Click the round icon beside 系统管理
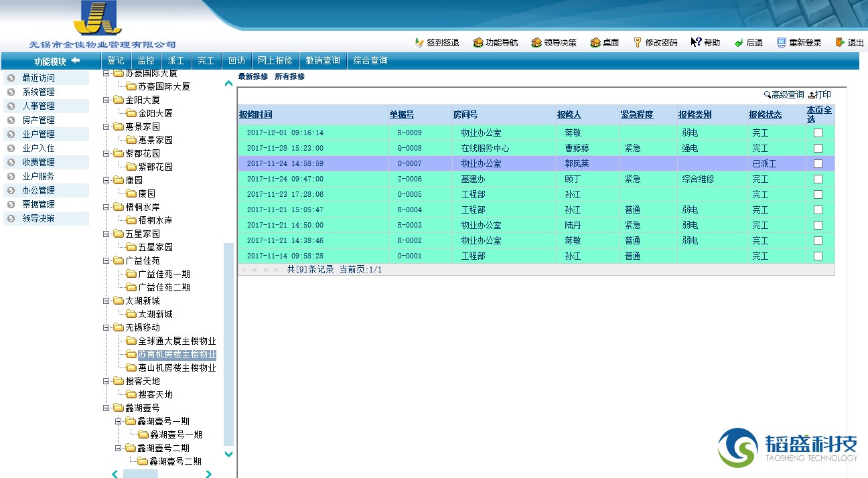Screen dimensions: 868x478 tap(11, 92)
